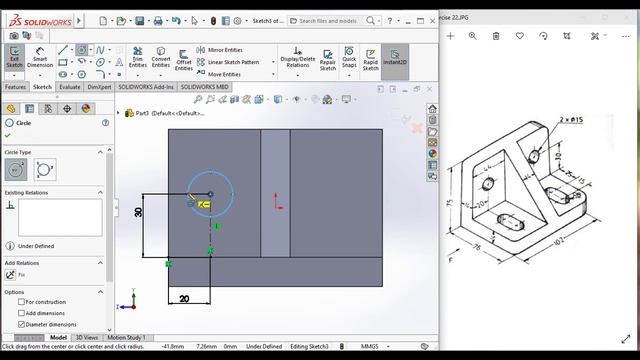The image size is (640, 360).
Task: Open DisplayManager tab icon
Action: [86, 109]
